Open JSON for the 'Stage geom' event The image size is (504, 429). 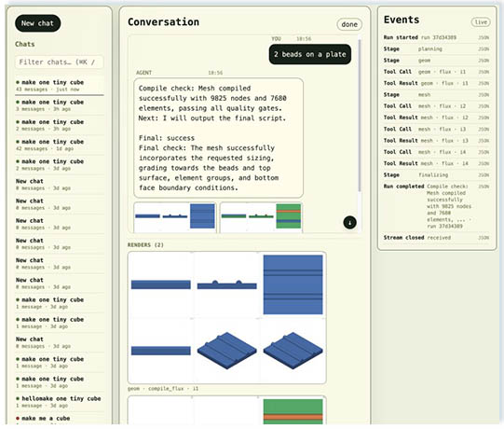coord(484,61)
